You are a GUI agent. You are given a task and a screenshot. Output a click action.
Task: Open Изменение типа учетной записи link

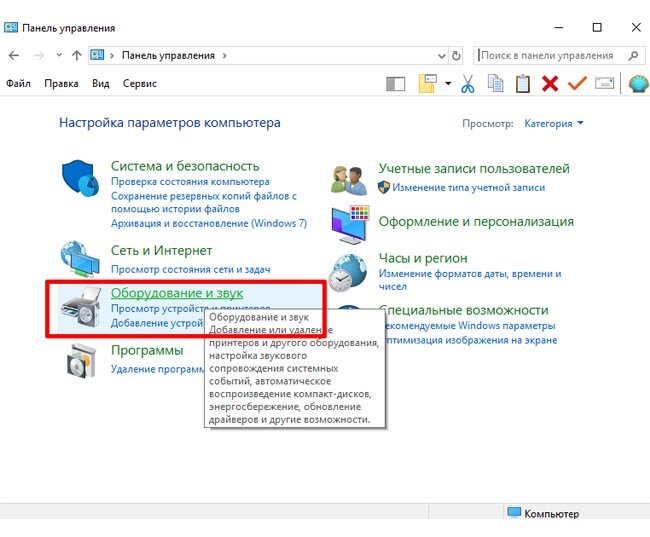(x=468, y=188)
